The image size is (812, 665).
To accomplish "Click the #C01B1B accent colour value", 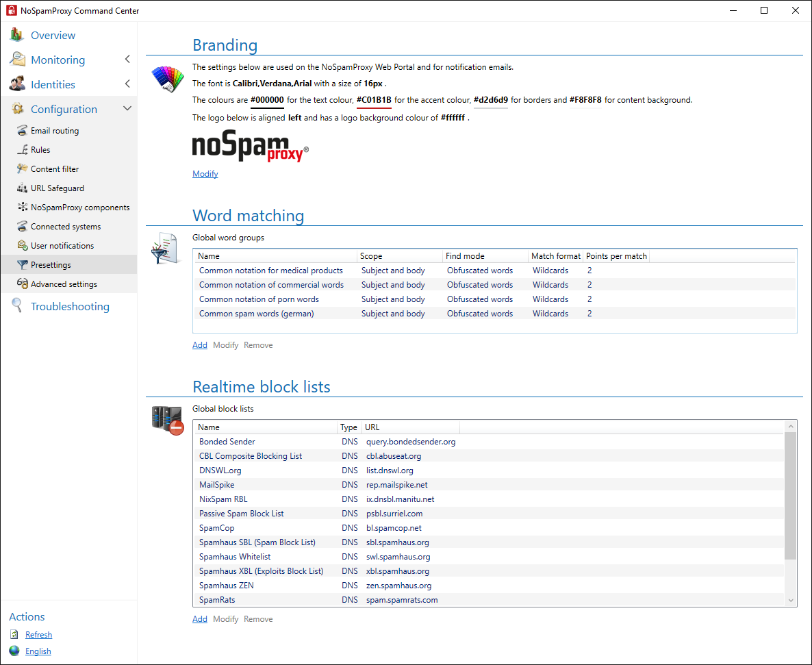I will coord(374,100).
